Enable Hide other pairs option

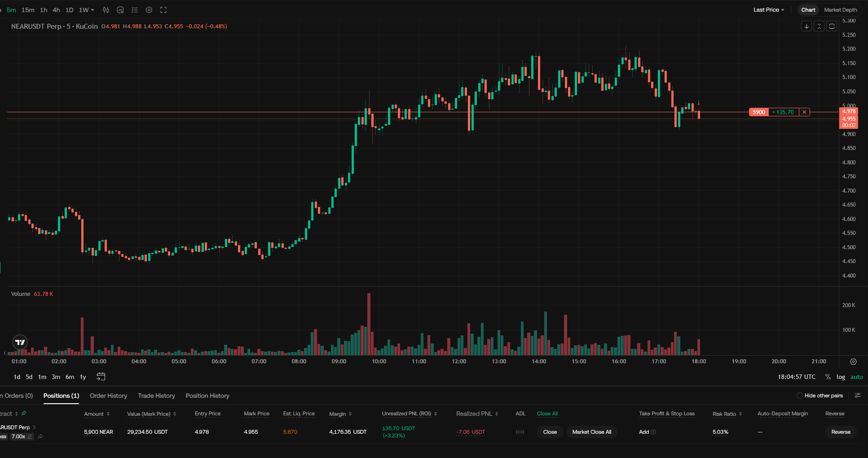799,396
